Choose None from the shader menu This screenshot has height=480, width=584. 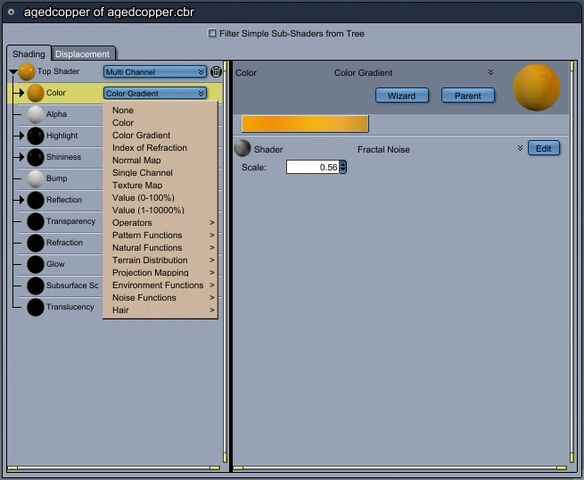[160, 110]
